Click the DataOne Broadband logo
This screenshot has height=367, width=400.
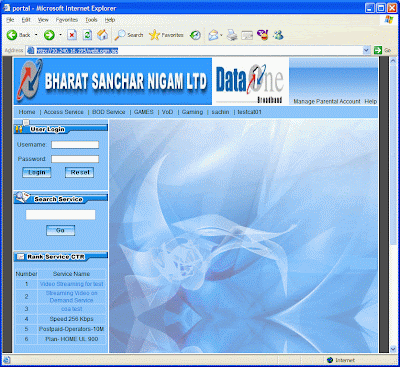point(250,82)
